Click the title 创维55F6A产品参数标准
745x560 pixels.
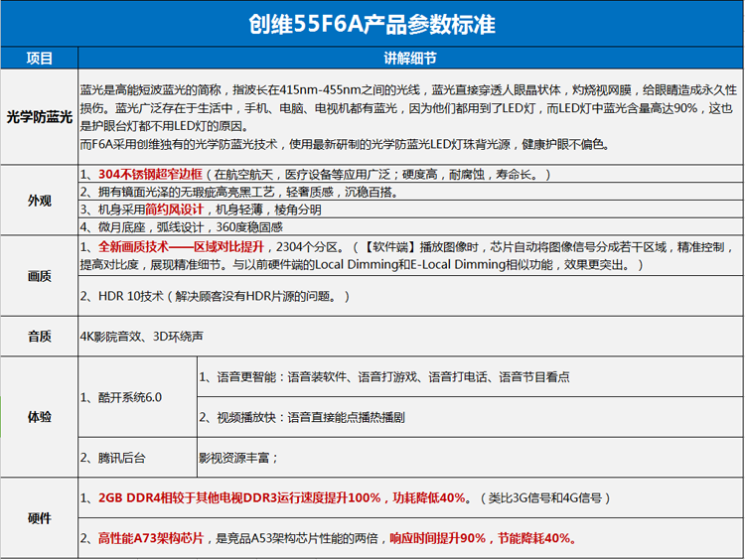coord(372,24)
